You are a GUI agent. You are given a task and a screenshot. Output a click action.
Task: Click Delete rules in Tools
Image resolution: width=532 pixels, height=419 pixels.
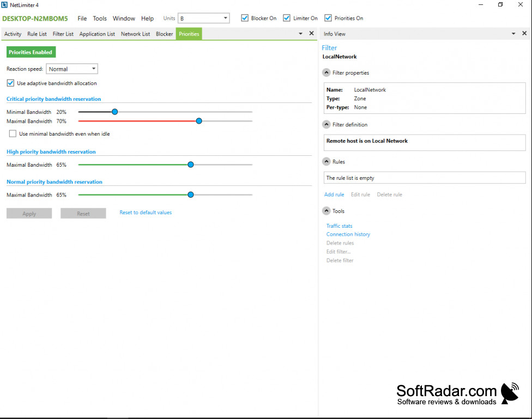click(x=340, y=243)
